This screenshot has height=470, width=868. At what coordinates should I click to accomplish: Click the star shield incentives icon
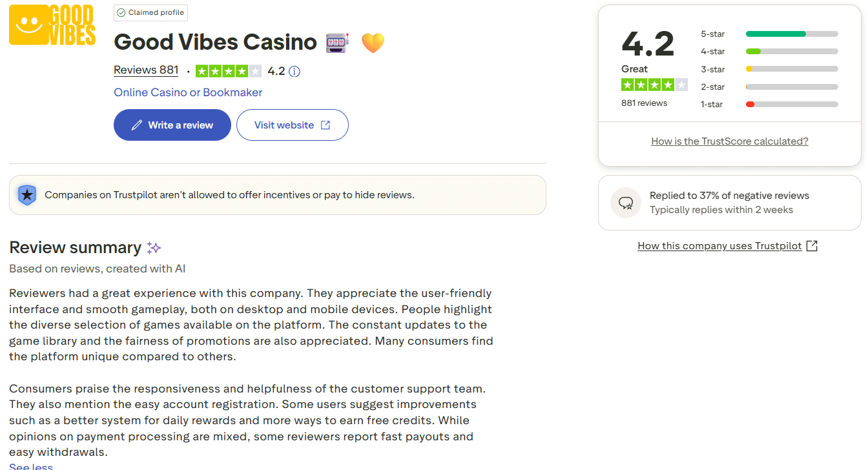[26, 195]
